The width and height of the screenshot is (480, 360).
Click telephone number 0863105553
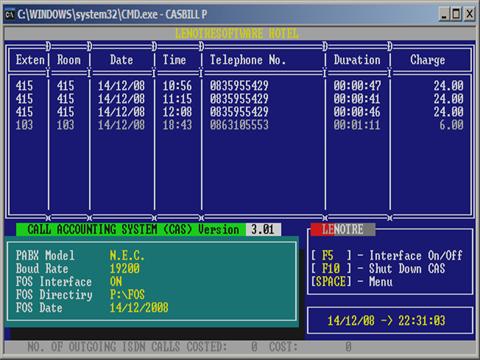[x=239, y=125]
